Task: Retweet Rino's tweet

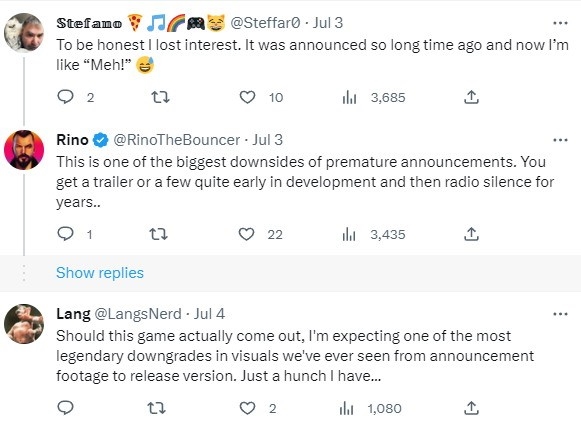Action: 158,234
